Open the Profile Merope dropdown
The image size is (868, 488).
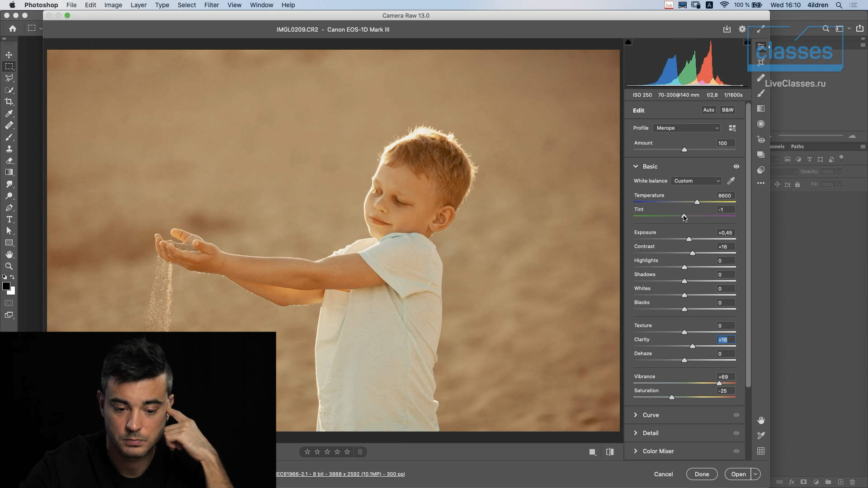[687, 128]
